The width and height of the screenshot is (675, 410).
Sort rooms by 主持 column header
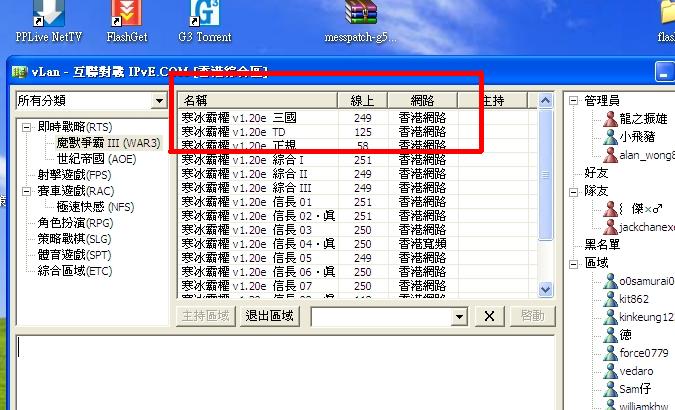493,101
